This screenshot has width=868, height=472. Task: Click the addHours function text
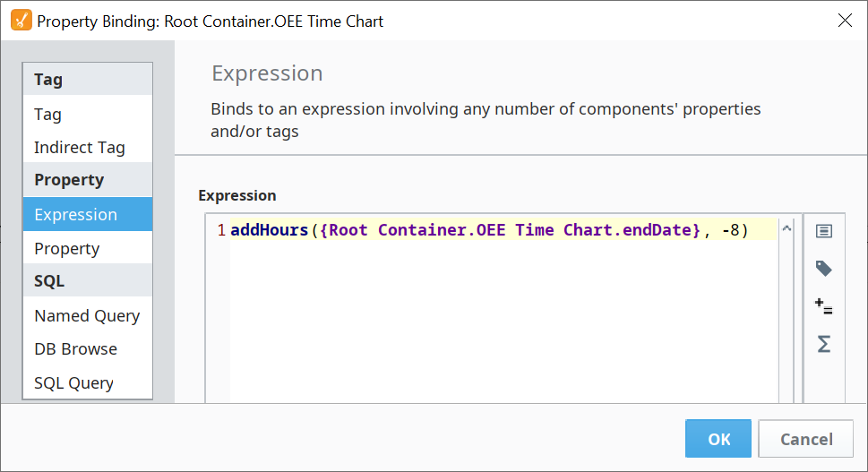coord(269,230)
